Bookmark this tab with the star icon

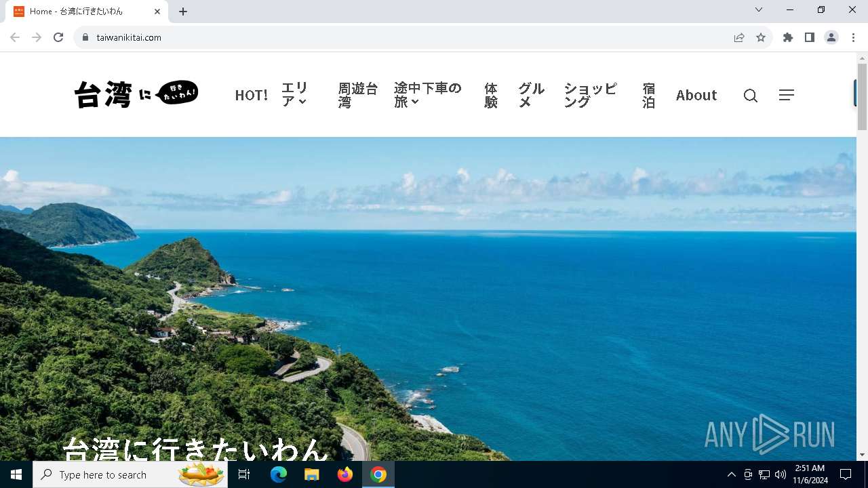pos(761,37)
